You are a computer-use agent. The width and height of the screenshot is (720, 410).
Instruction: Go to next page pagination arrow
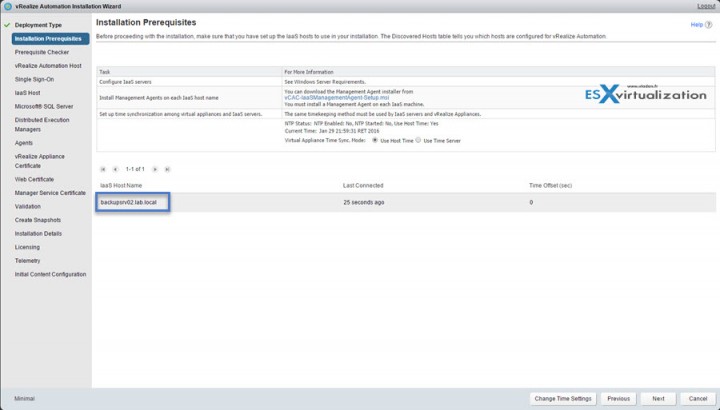pyautogui.click(x=155, y=169)
